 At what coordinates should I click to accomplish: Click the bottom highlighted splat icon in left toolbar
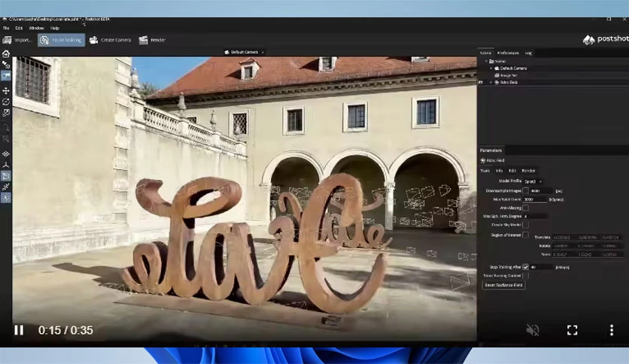pos(5,198)
